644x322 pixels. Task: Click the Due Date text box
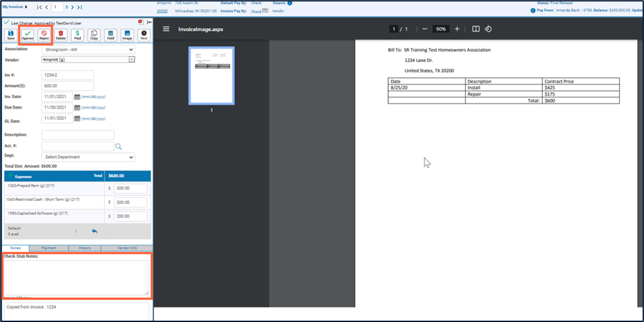[57, 107]
